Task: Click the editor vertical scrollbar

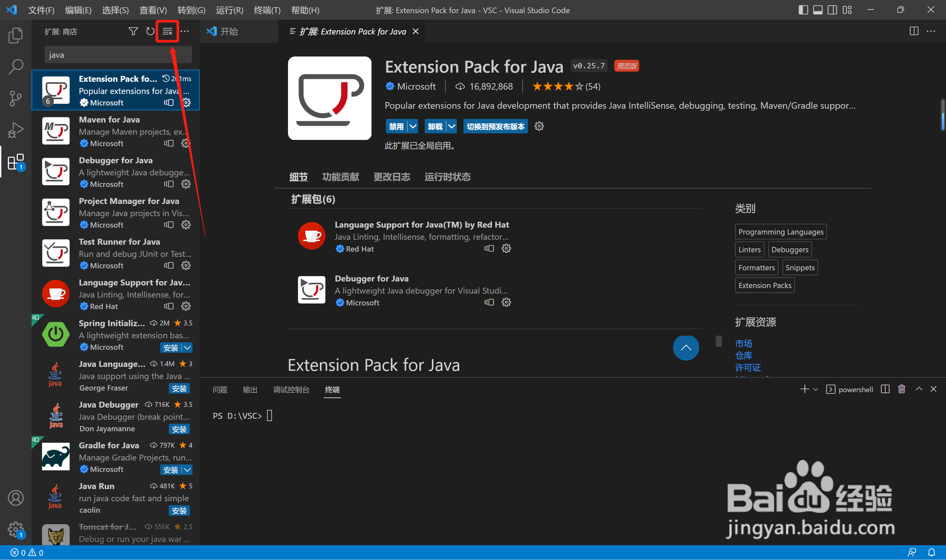Action: (x=942, y=115)
